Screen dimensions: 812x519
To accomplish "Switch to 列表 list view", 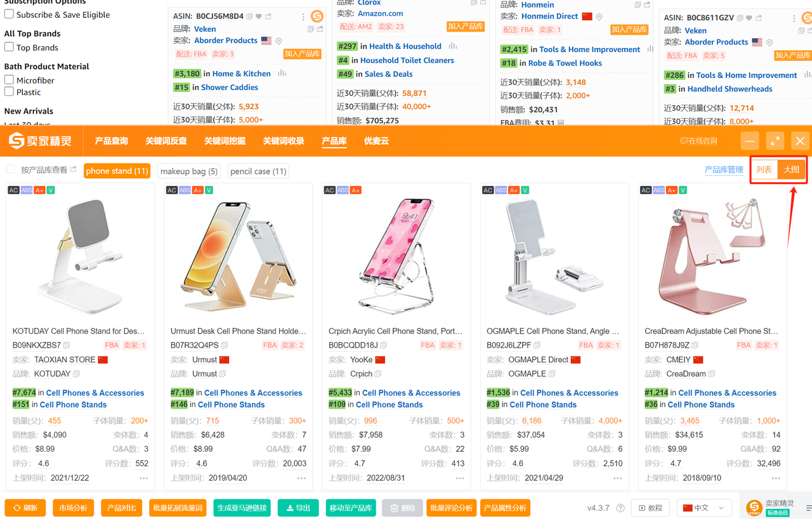I will tap(764, 169).
